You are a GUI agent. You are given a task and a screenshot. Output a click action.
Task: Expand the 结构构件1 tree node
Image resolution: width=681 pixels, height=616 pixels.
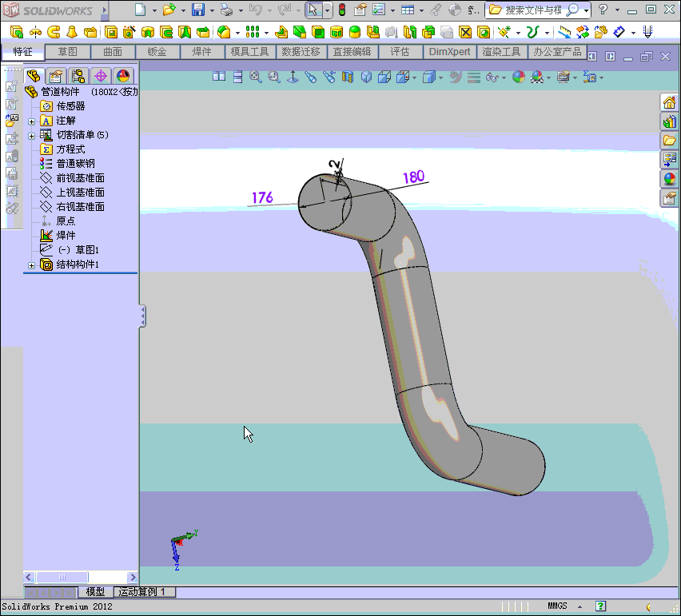31,265
